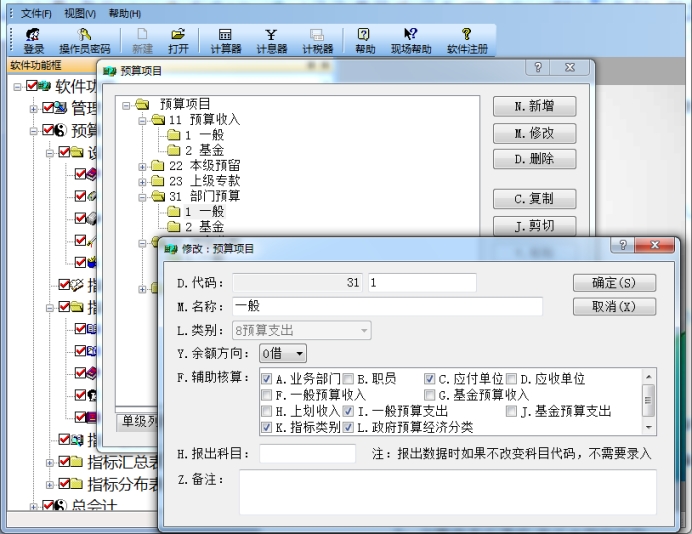This screenshot has width=692, height=534.
Task: Click the D.删除 button
Action: [x=534, y=159]
